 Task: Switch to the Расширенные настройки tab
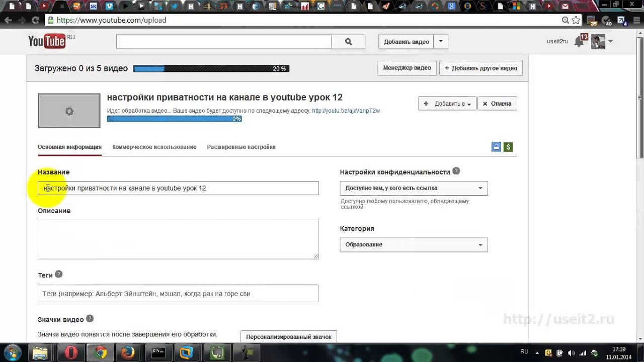(x=241, y=147)
